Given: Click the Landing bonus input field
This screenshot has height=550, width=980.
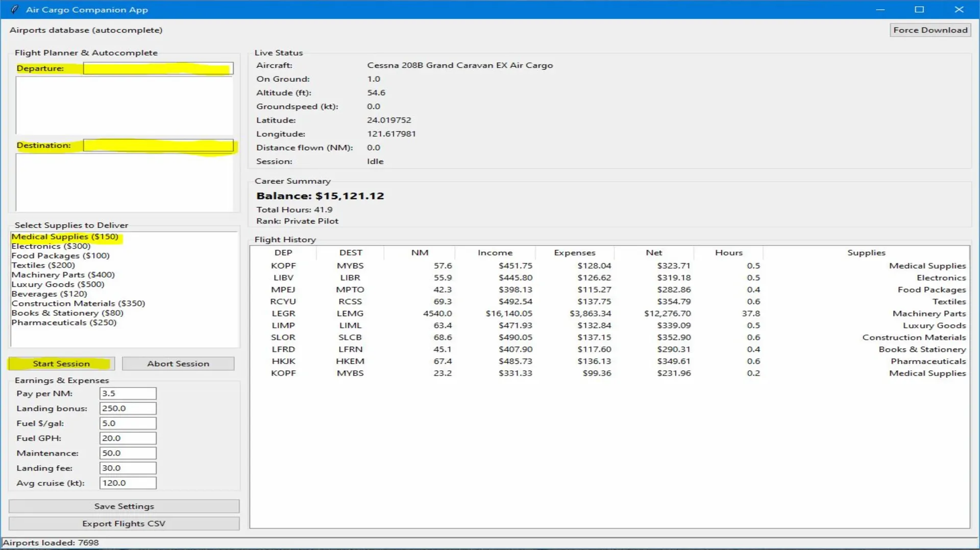Looking at the screenshot, I should pyautogui.click(x=128, y=409).
